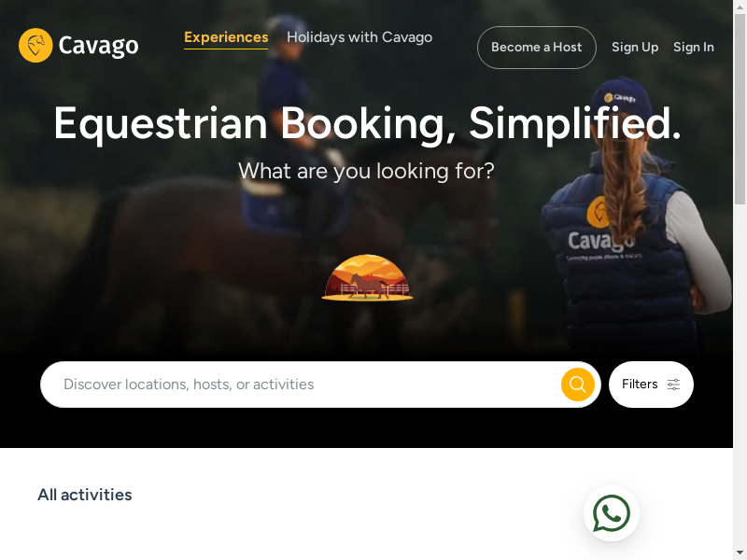747x560 pixels.
Task: Open Holidays with Cavago tab
Action: coord(359,37)
